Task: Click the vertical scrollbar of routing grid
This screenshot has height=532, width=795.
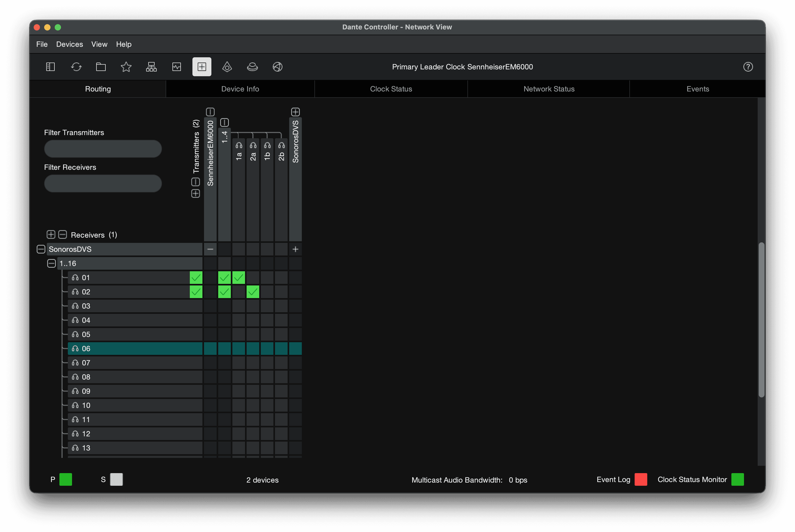Action: [761, 320]
